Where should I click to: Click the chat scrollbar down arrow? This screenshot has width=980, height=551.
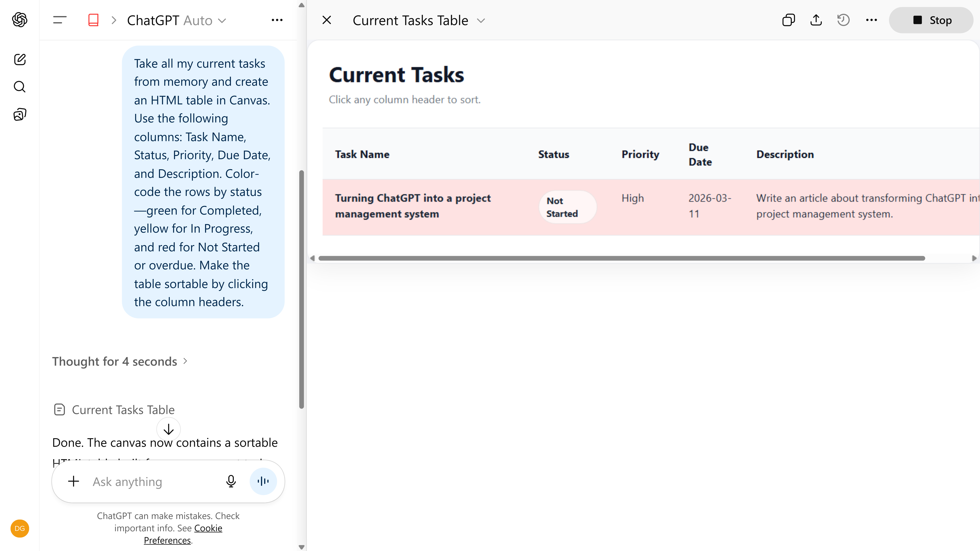[x=302, y=547]
